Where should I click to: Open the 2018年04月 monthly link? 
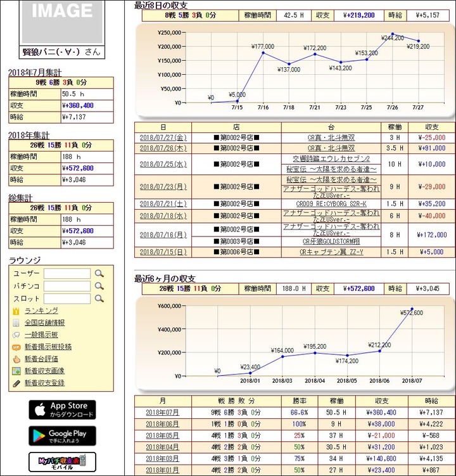pyautogui.click(x=162, y=447)
